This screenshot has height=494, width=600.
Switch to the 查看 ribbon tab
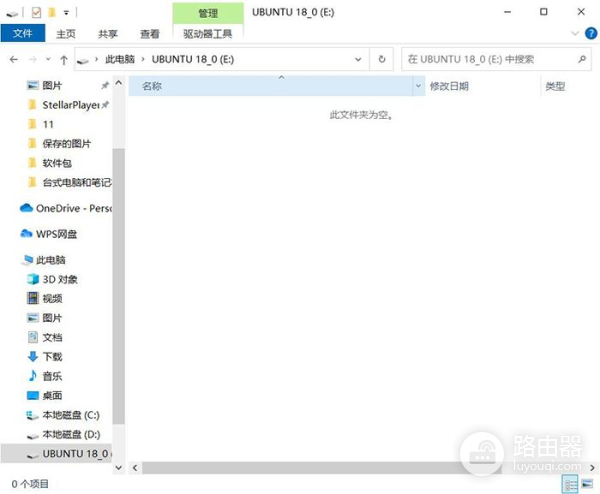(x=150, y=34)
